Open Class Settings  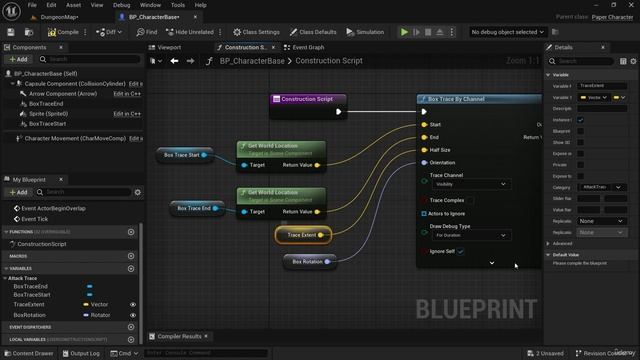[x=256, y=32]
